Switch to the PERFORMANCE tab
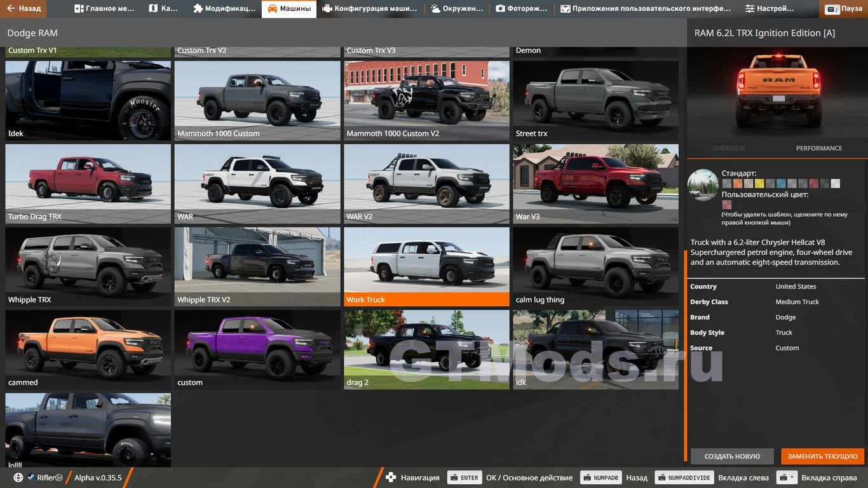Image resolution: width=868 pixels, height=488 pixels. (819, 148)
